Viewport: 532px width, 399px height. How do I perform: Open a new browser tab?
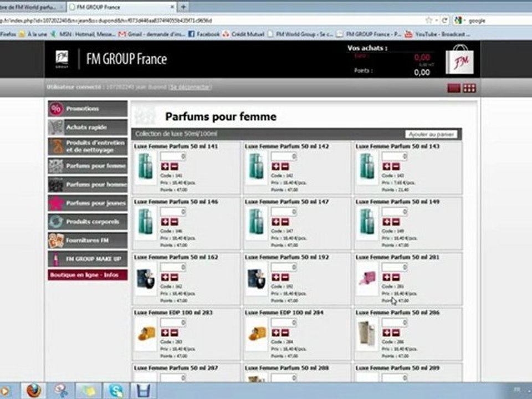click(x=183, y=7)
